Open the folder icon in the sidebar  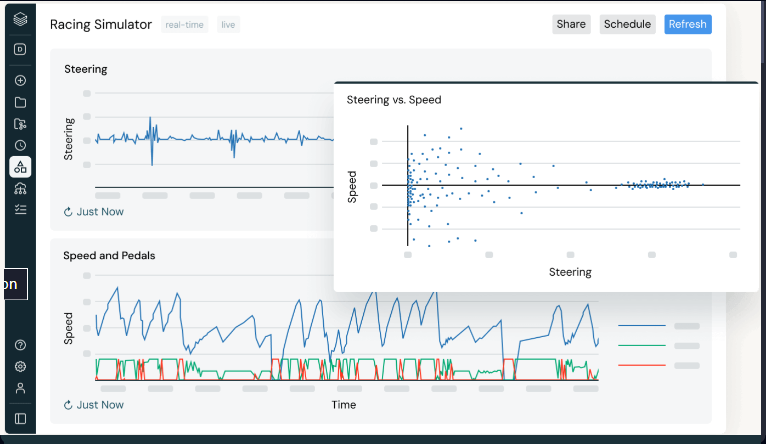20,102
